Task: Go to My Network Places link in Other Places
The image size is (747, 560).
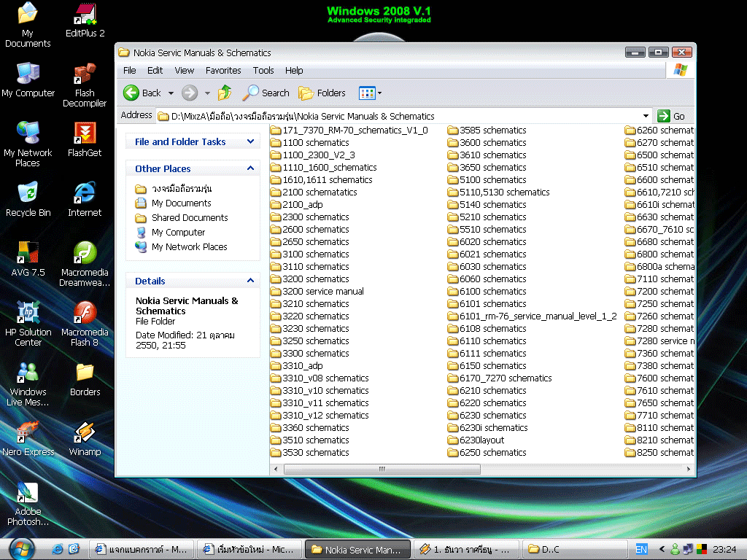Action: [189, 246]
